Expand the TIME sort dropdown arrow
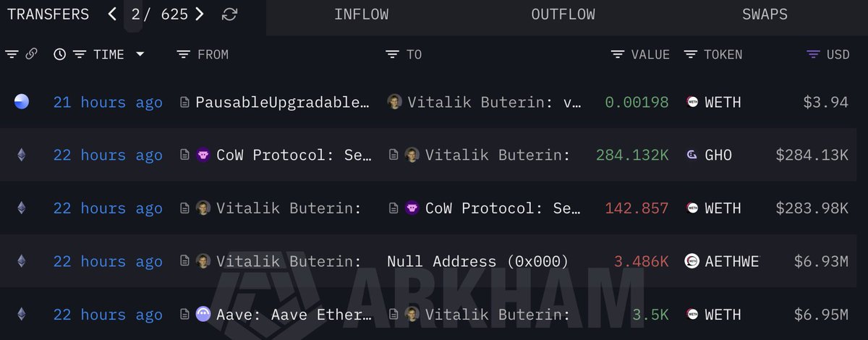 [x=140, y=54]
